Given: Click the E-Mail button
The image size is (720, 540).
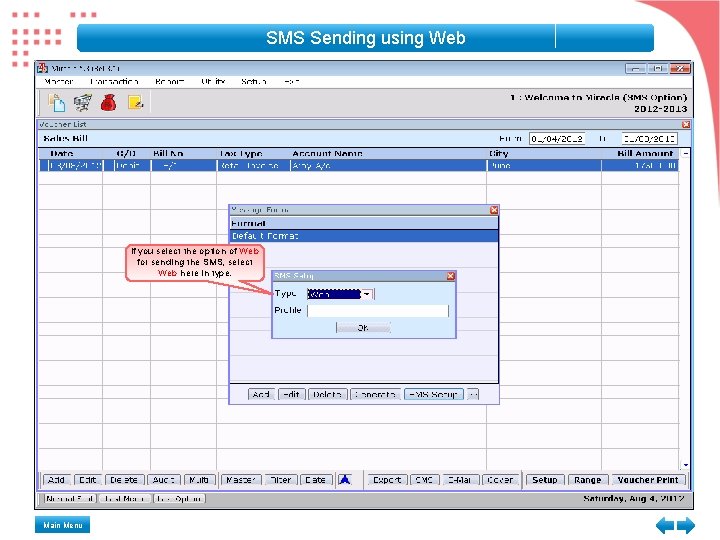Looking at the screenshot, I should tap(460, 480).
